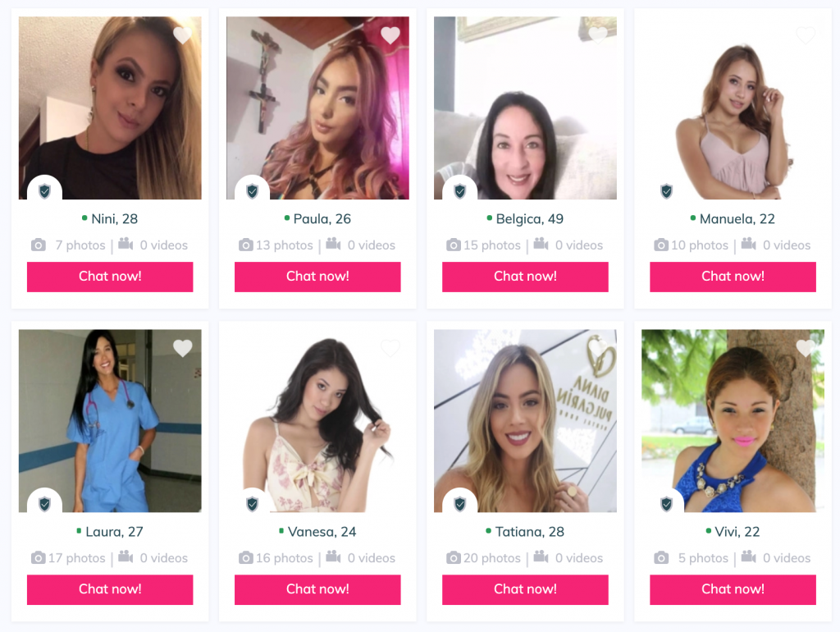
Task: Click Chat now! under Belgica, 49
Action: (525, 277)
